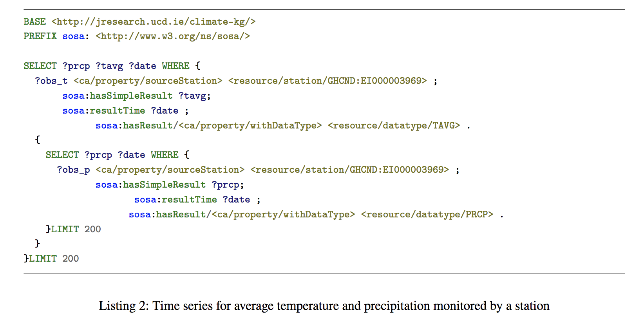Viewport: 644px width, 322px height.
Task: Click the final LIMIT 200 clause
Action: (x=54, y=259)
